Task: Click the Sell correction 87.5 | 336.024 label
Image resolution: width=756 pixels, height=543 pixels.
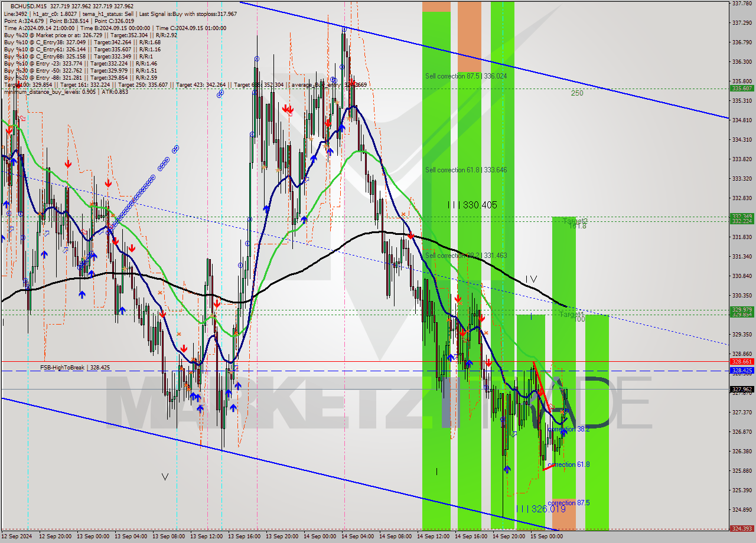Action: pos(466,76)
